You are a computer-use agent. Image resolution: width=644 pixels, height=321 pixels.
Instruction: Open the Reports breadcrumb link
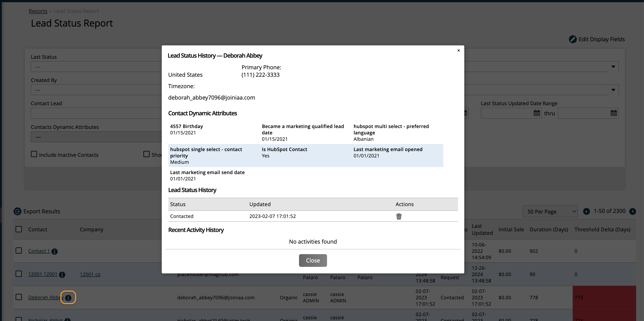click(38, 11)
